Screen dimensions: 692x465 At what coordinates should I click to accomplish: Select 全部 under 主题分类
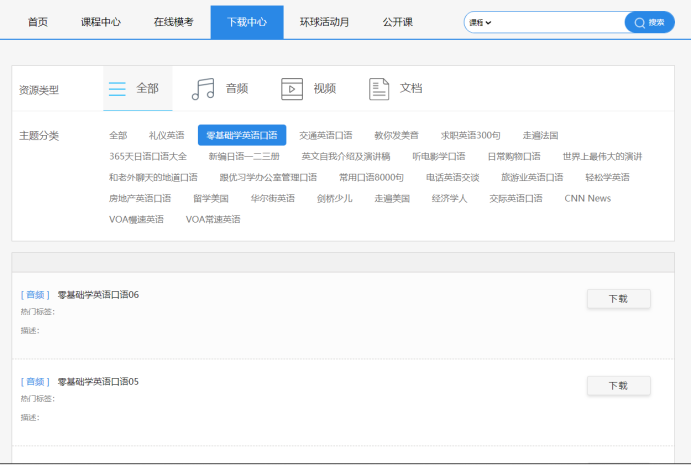click(x=118, y=135)
